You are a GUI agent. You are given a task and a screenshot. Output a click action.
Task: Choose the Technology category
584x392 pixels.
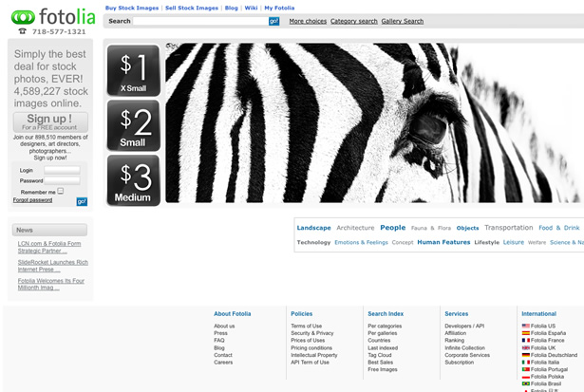tap(313, 242)
